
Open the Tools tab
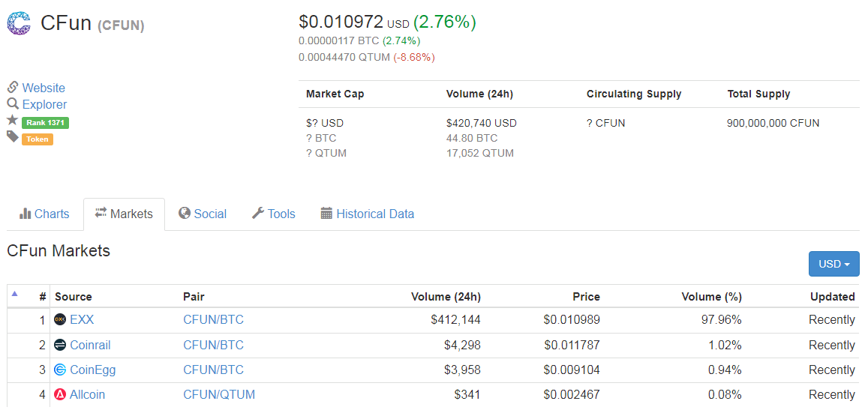coord(273,214)
